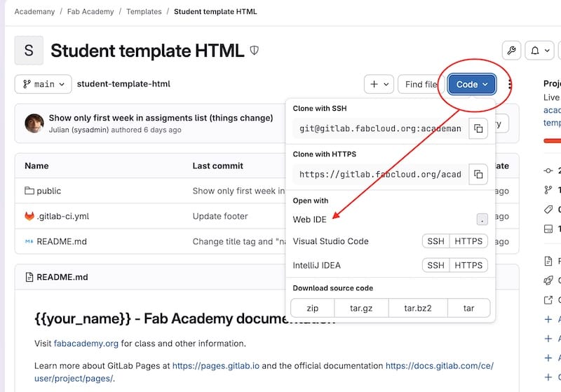Screen dimensions: 561x392
Task: Open the vertical three-dot actions menu
Action: pos(510,84)
